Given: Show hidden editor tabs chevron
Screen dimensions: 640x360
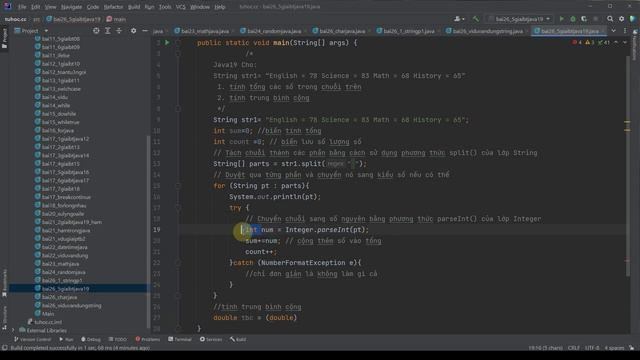Looking at the screenshot, I should click(613, 31).
